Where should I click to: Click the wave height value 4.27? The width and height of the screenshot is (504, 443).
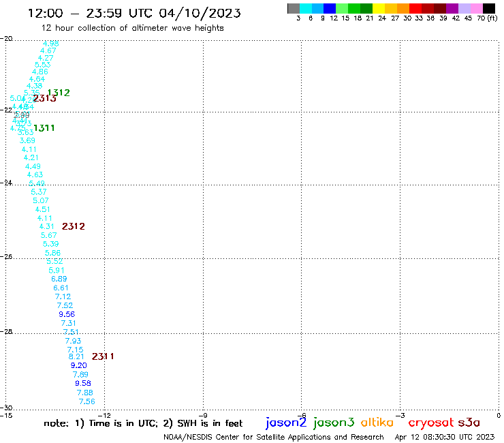(46, 58)
